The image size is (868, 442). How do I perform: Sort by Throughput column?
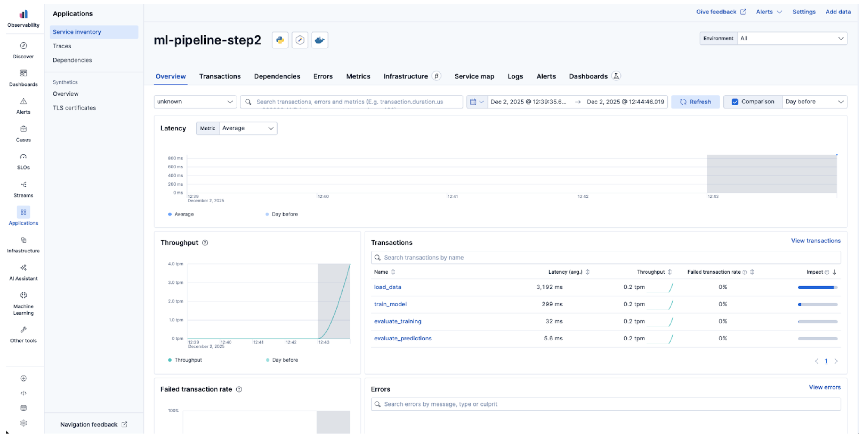[x=654, y=272]
